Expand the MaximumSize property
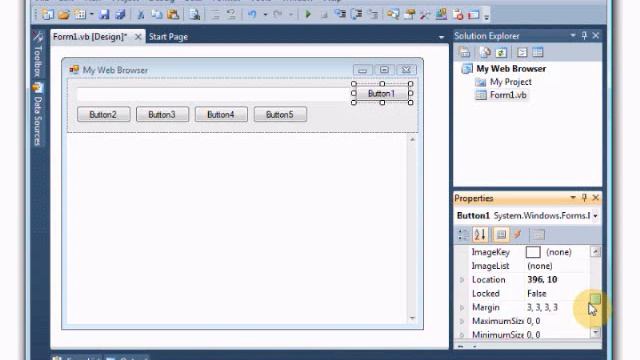 (462, 321)
